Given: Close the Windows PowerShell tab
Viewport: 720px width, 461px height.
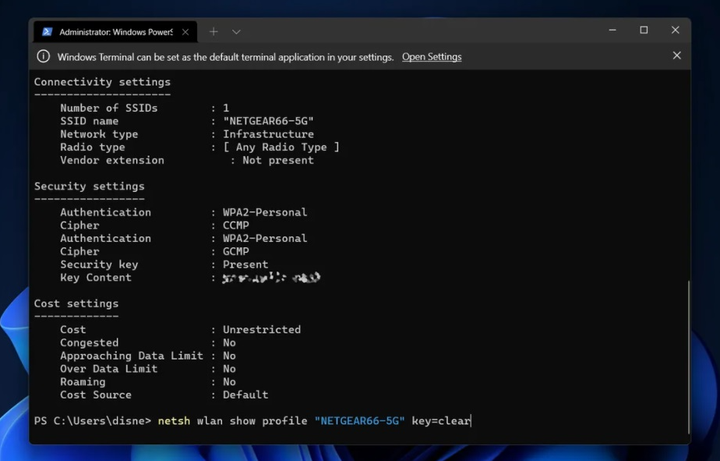Looking at the screenshot, I should click(185, 32).
